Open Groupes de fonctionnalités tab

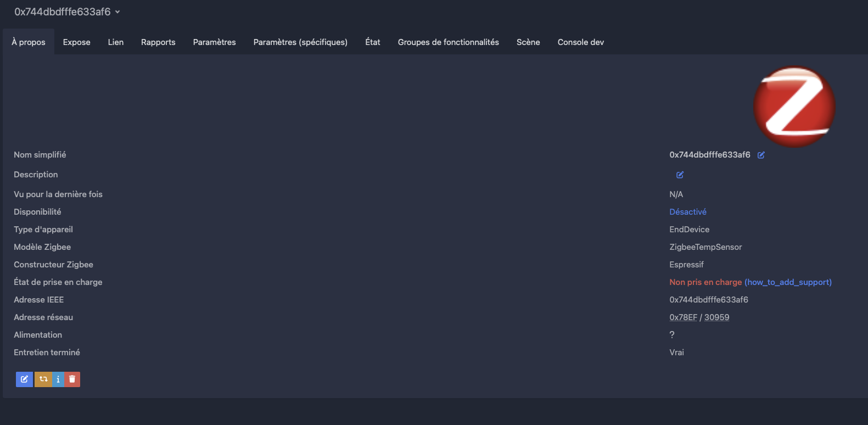[448, 42]
